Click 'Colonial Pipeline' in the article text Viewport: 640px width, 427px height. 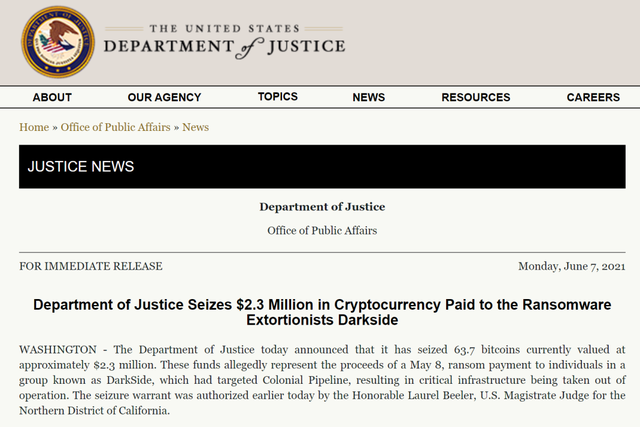[306, 380]
